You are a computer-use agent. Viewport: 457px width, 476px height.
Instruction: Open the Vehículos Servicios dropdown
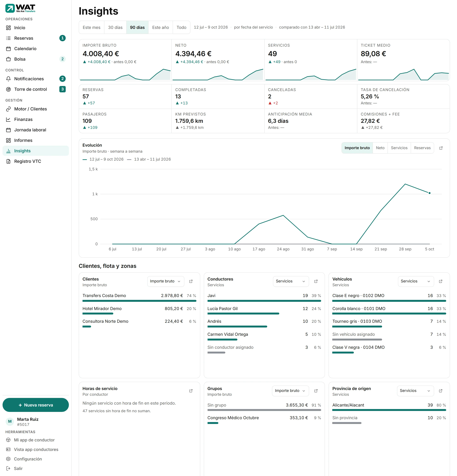click(416, 281)
